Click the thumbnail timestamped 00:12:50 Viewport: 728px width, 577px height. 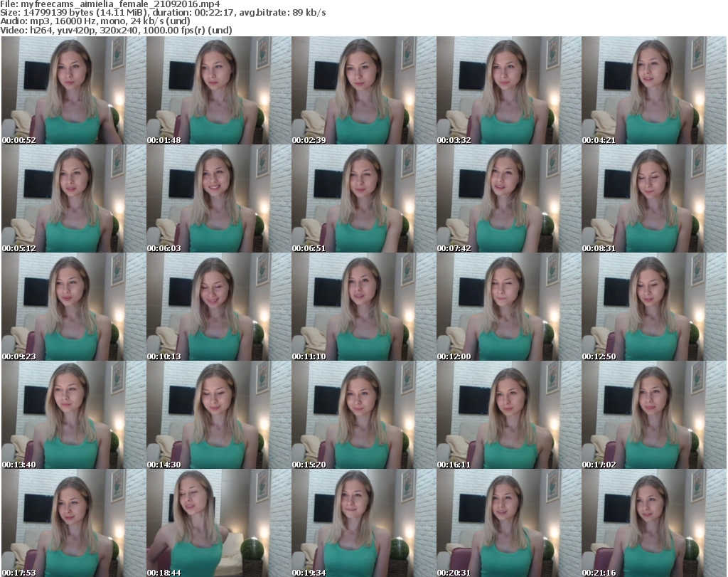[654, 307]
